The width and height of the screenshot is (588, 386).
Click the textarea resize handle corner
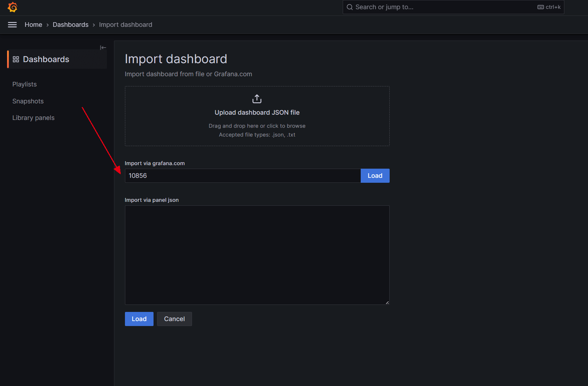[x=387, y=302]
